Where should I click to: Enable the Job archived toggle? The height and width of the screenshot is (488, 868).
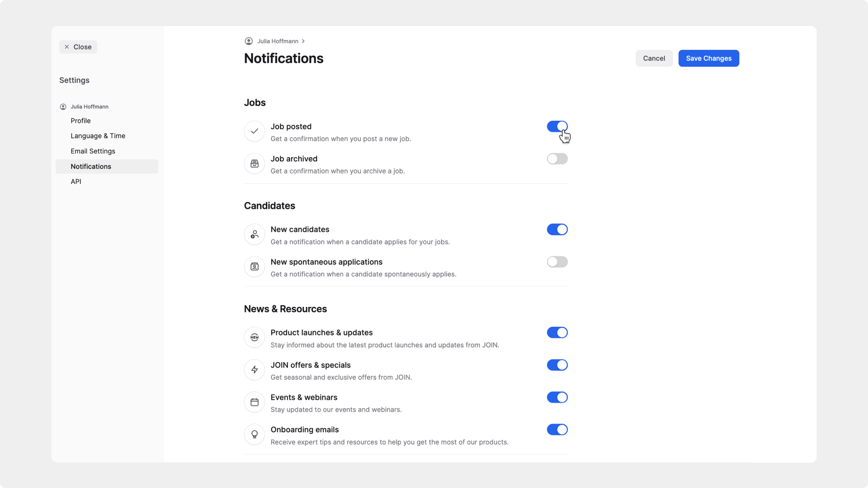coord(557,159)
